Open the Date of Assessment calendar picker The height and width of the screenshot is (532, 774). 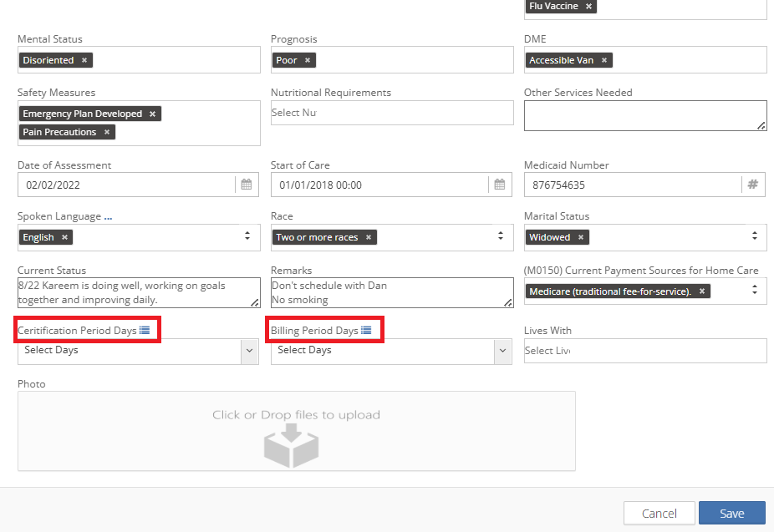tap(247, 185)
